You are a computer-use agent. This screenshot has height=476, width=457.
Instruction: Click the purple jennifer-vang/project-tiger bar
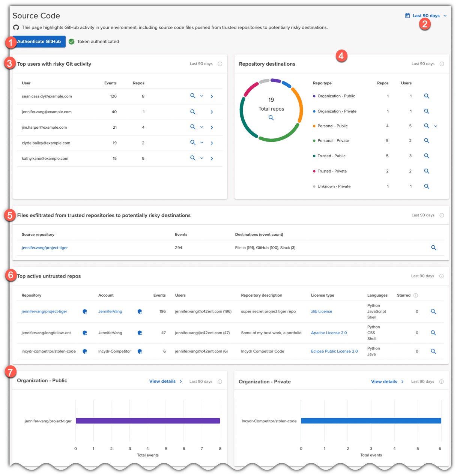pyautogui.click(x=147, y=421)
